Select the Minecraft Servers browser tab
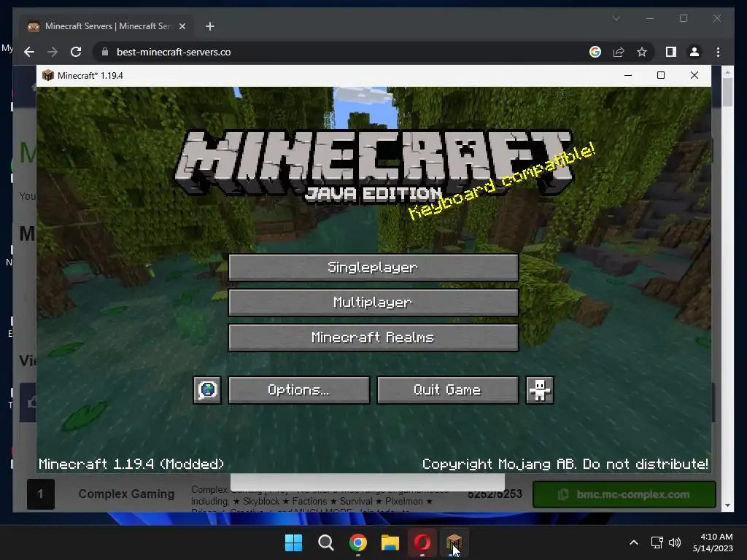The width and height of the screenshot is (747, 560). [107, 26]
